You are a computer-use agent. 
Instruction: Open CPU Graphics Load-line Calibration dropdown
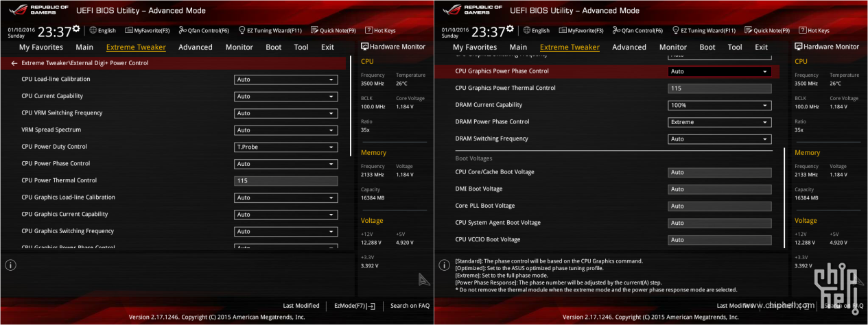285,197
